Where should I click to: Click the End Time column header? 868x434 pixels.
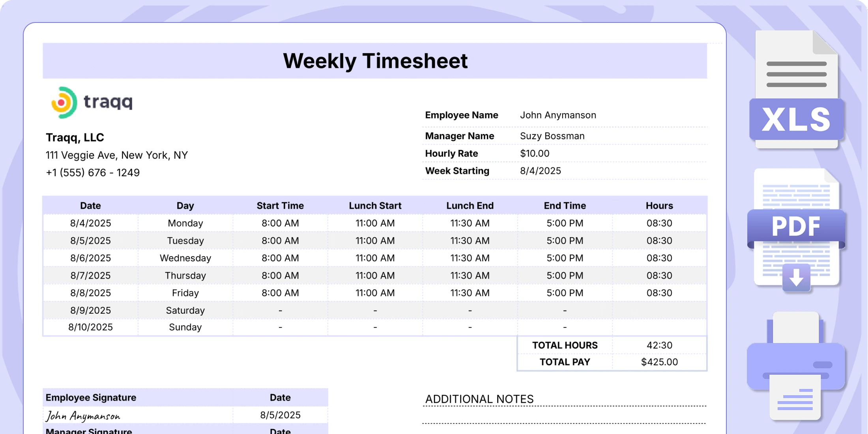[565, 206]
